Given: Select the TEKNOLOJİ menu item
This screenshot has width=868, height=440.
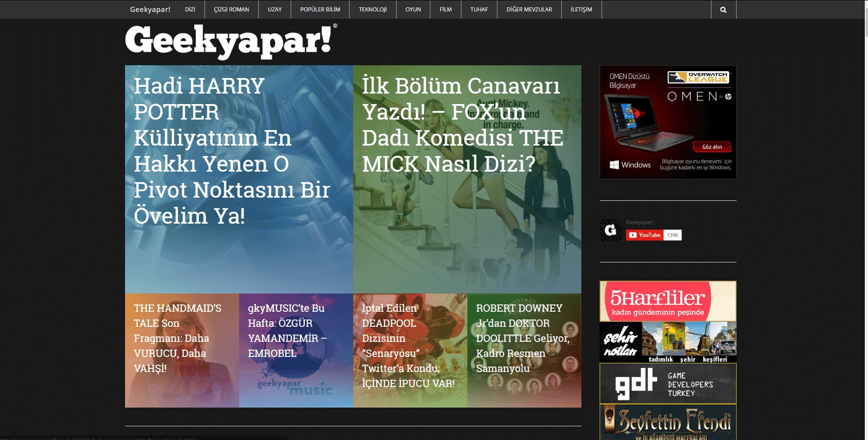Looking at the screenshot, I should coord(372,10).
